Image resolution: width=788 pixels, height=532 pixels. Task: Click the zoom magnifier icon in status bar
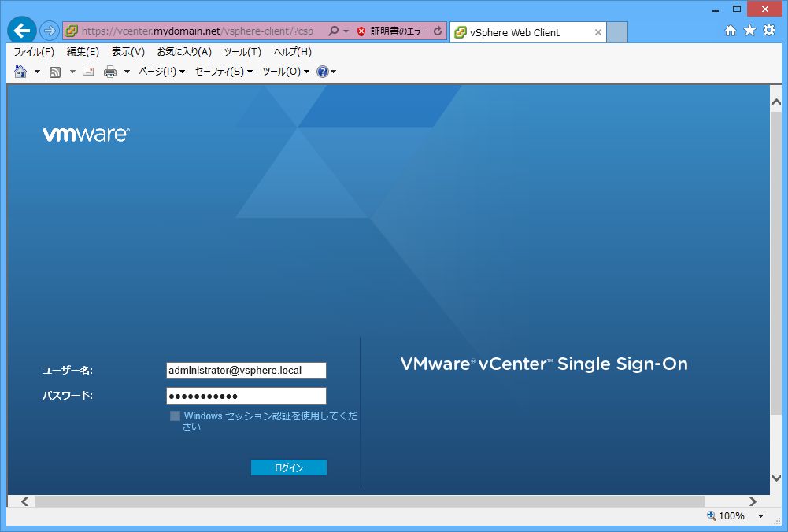712,516
